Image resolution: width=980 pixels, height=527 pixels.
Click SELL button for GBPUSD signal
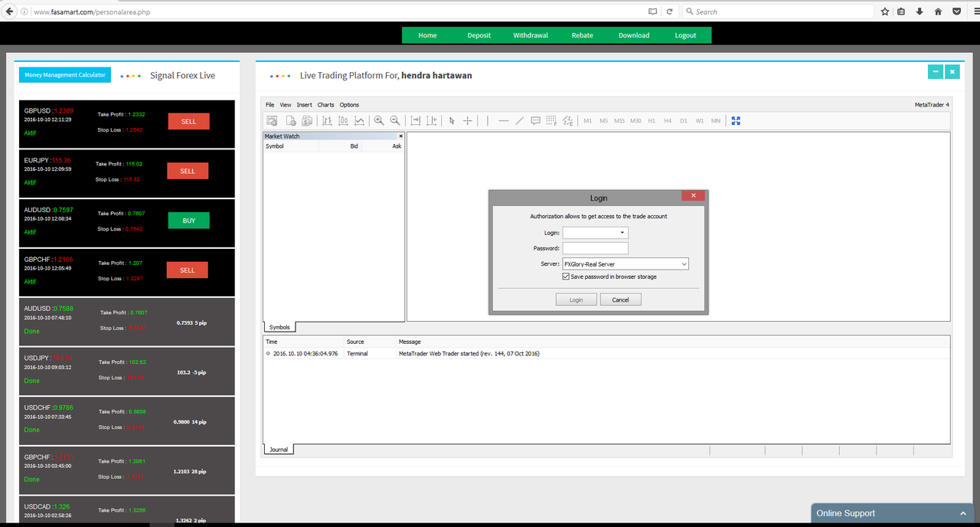pos(188,122)
